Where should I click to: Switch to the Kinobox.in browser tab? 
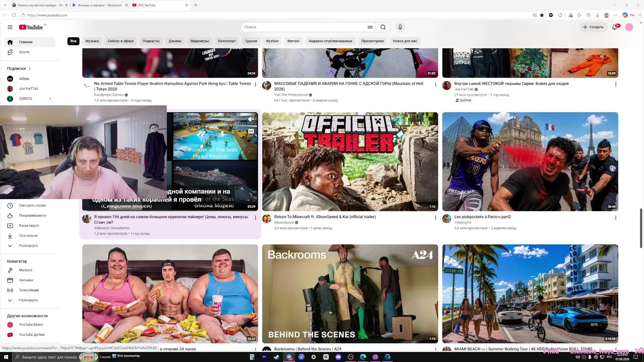click(x=100, y=5)
